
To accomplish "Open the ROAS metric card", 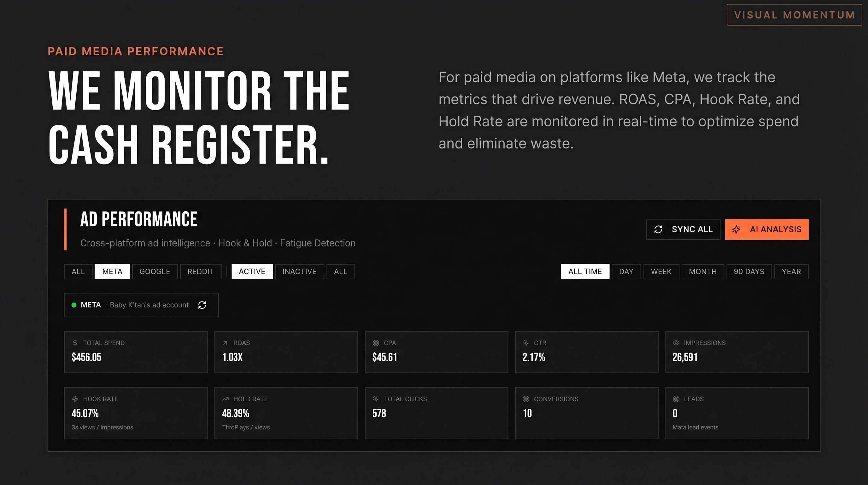I will pyautogui.click(x=286, y=352).
